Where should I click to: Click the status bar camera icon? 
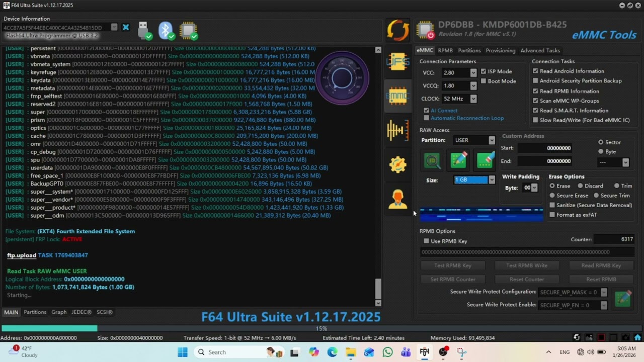tap(625, 337)
